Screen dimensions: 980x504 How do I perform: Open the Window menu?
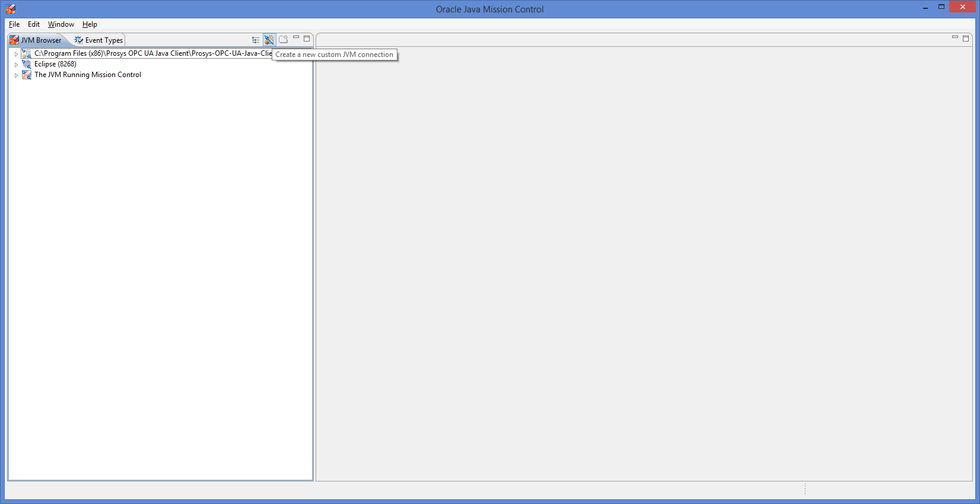(x=61, y=24)
